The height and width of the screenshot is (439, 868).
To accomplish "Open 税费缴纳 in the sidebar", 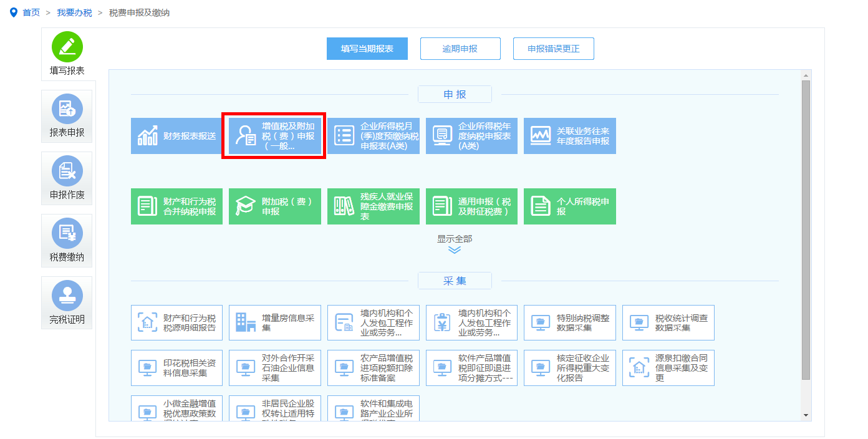I will (x=67, y=240).
